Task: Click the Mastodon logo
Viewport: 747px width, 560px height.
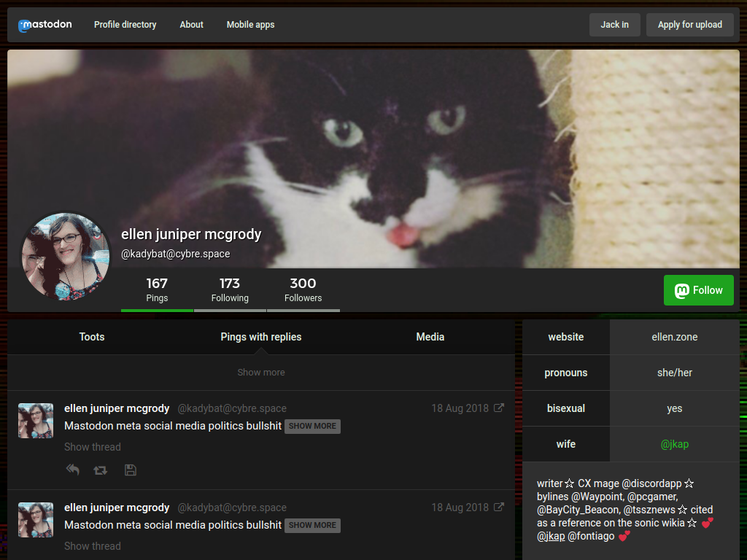Action: [44, 25]
